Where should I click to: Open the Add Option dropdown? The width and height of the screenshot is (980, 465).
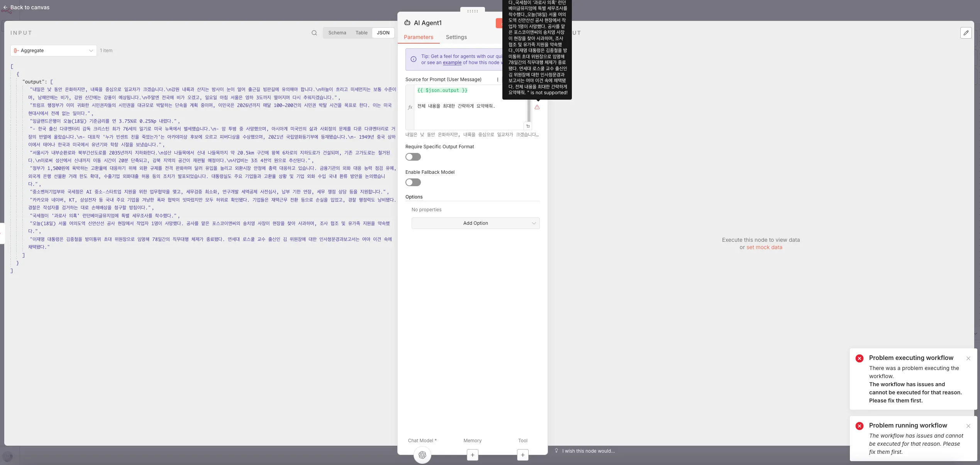coord(475,223)
